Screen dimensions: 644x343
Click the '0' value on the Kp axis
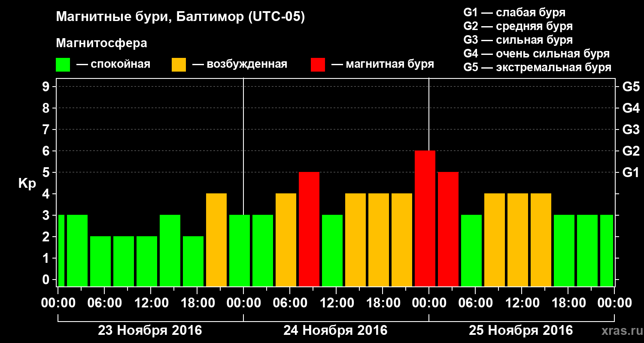coord(47,280)
